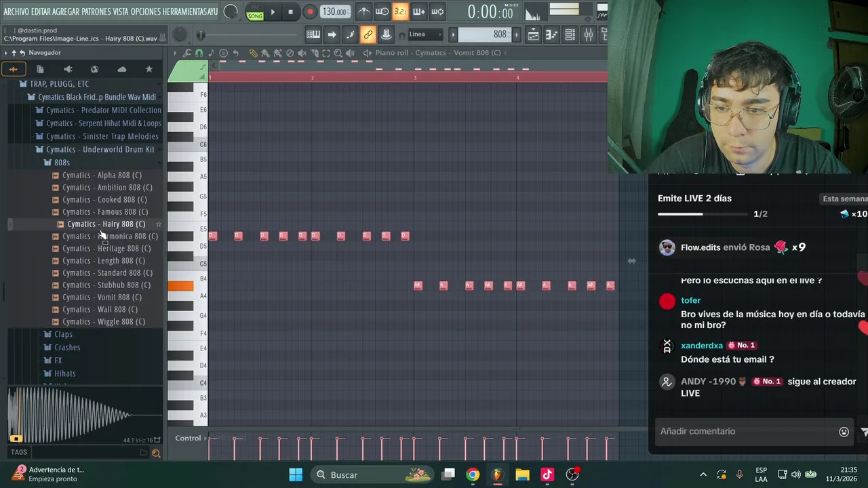Select the browser plugin database speaker tab

coord(68,69)
